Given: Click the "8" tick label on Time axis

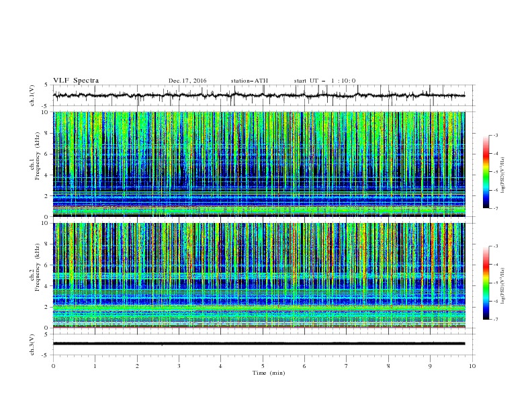Looking at the screenshot, I should (388, 366).
